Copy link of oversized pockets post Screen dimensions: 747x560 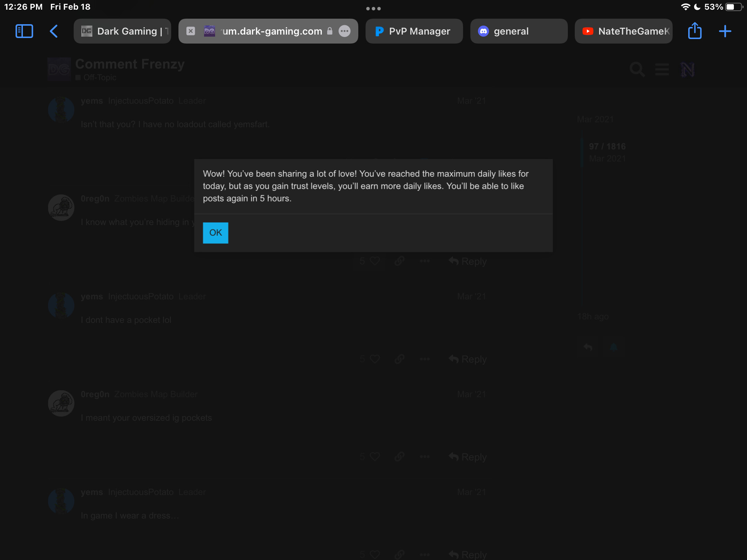(399, 457)
